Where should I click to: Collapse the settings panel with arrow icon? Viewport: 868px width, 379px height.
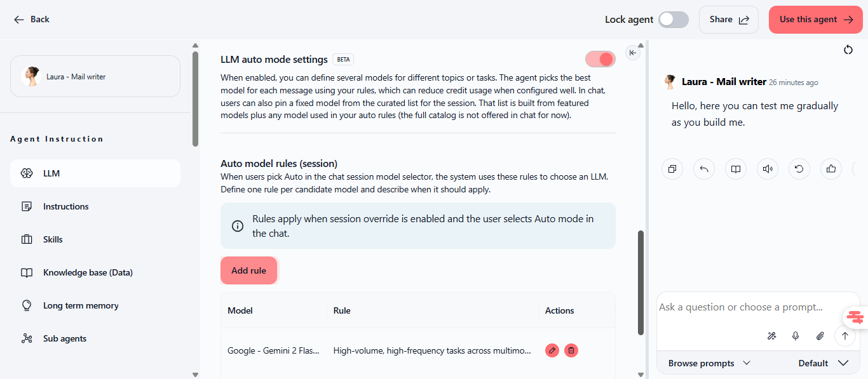[633, 53]
